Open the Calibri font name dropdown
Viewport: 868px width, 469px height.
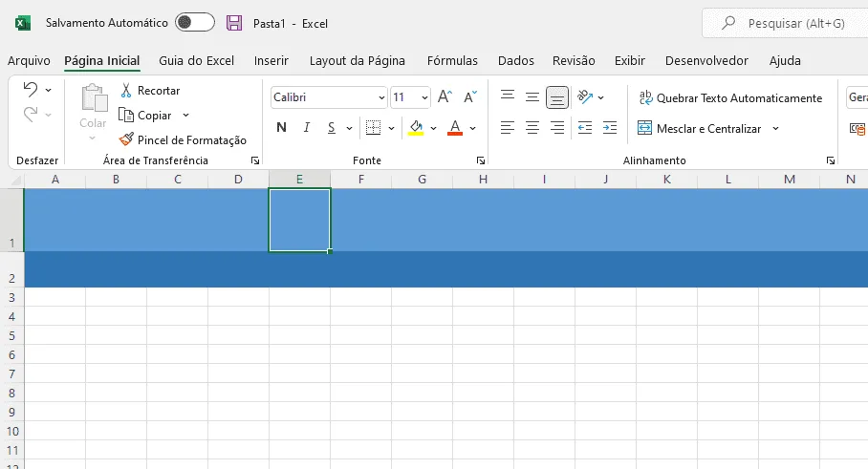pyautogui.click(x=381, y=97)
